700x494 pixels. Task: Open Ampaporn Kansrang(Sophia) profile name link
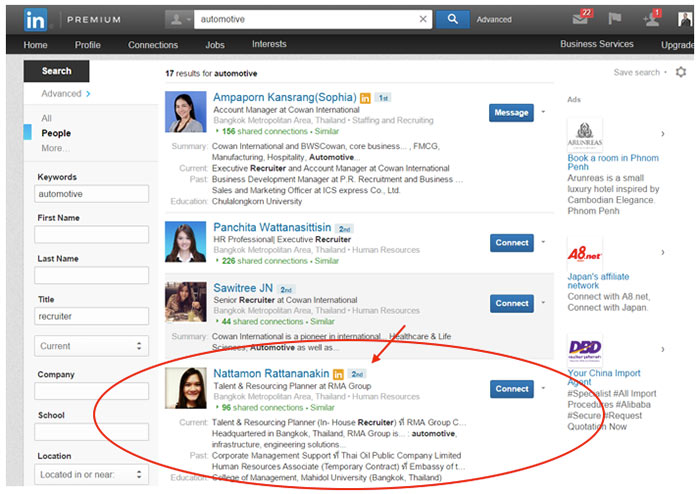coord(285,97)
